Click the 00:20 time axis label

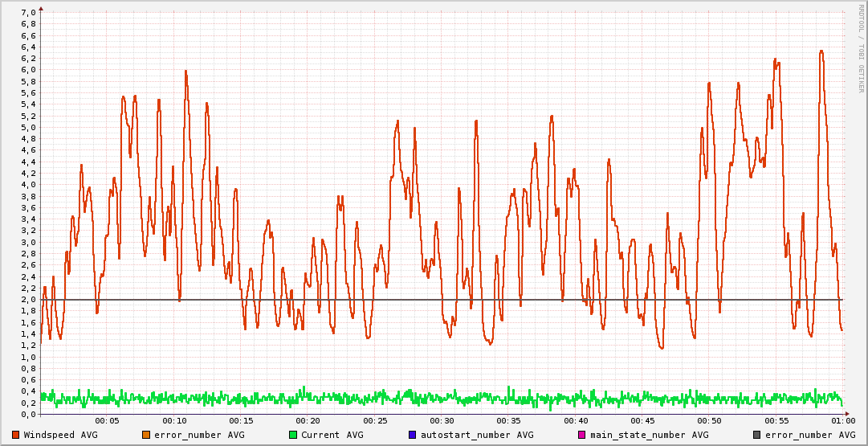click(308, 421)
